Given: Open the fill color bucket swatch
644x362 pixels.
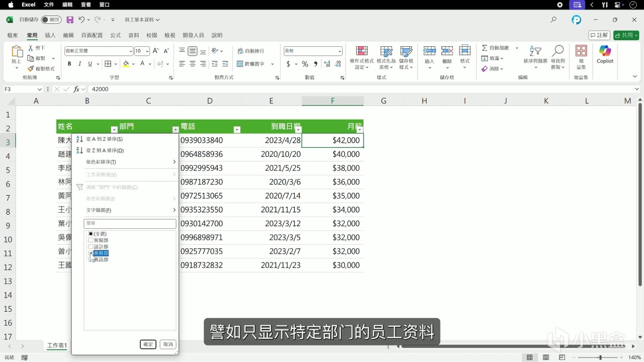Looking at the screenshot, I should [126, 64].
